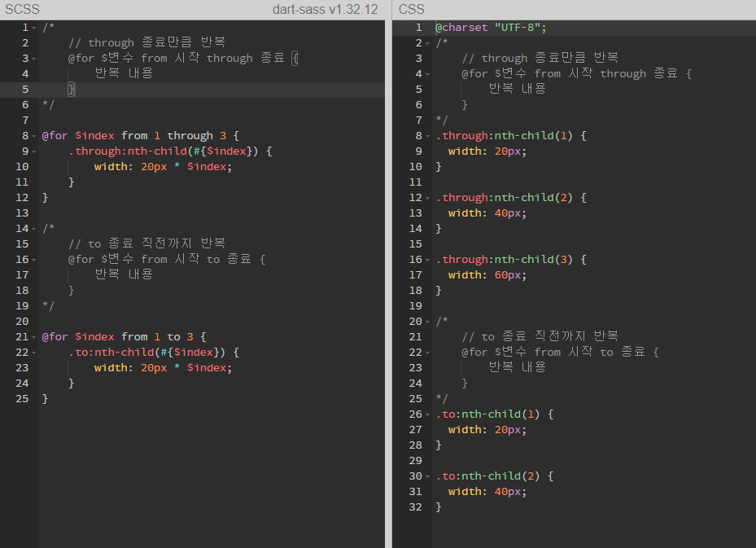Click '// to 종료 직전까지 반복' comment in SCSS

tap(147, 243)
